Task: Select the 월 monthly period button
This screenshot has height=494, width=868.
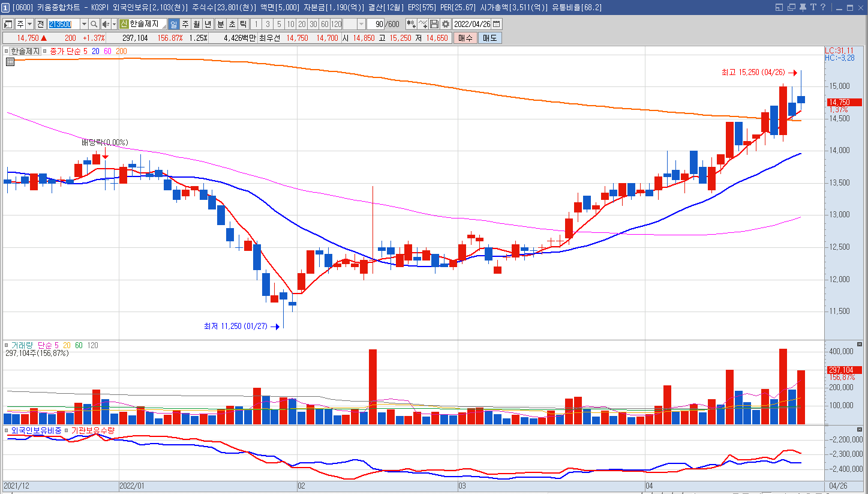Action: coord(196,24)
